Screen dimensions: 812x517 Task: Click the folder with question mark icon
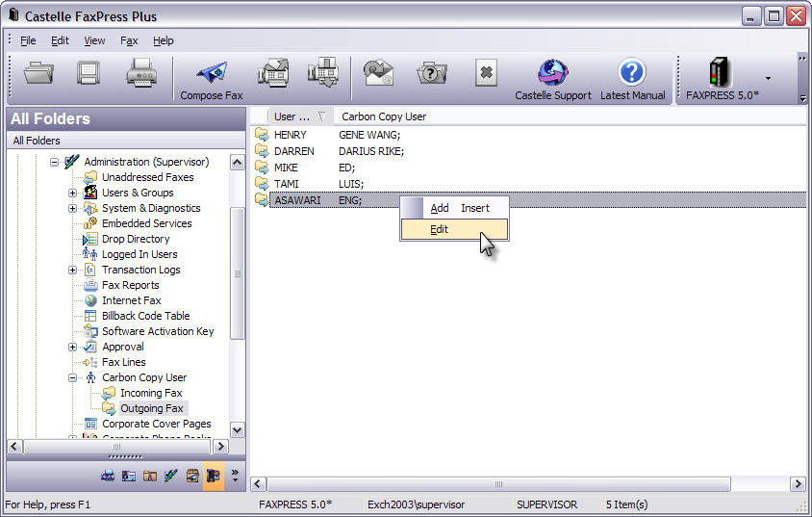click(x=432, y=72)
